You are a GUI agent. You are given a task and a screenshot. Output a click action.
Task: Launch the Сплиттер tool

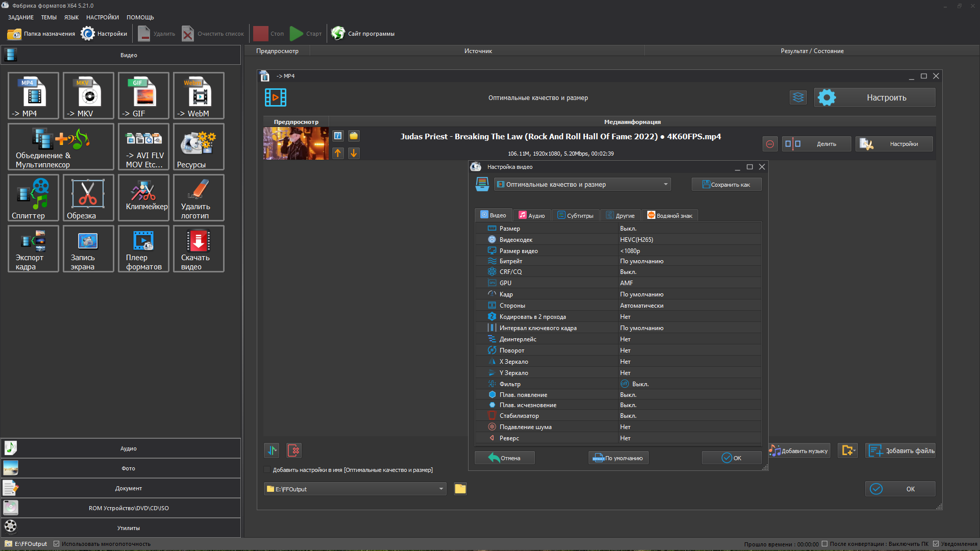click(x=34, y=198)
